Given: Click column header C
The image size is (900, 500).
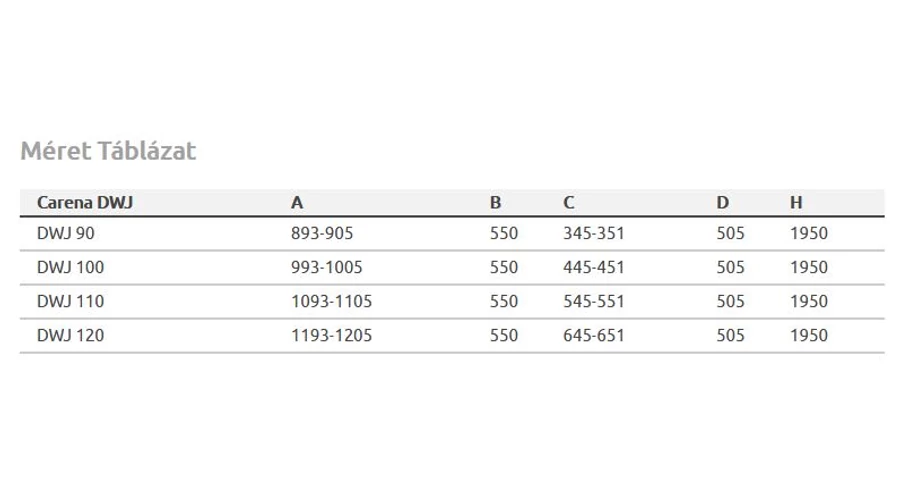Looking at the screenshot, I should 569,203.
